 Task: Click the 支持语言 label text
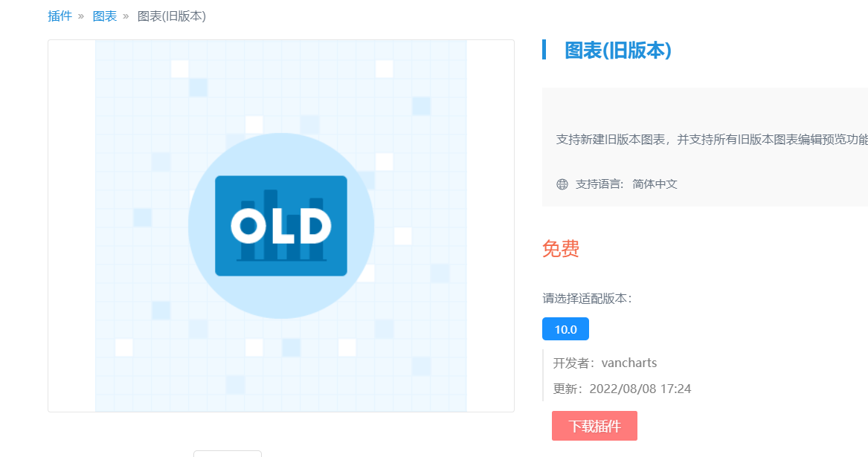[x=599, y=184]
